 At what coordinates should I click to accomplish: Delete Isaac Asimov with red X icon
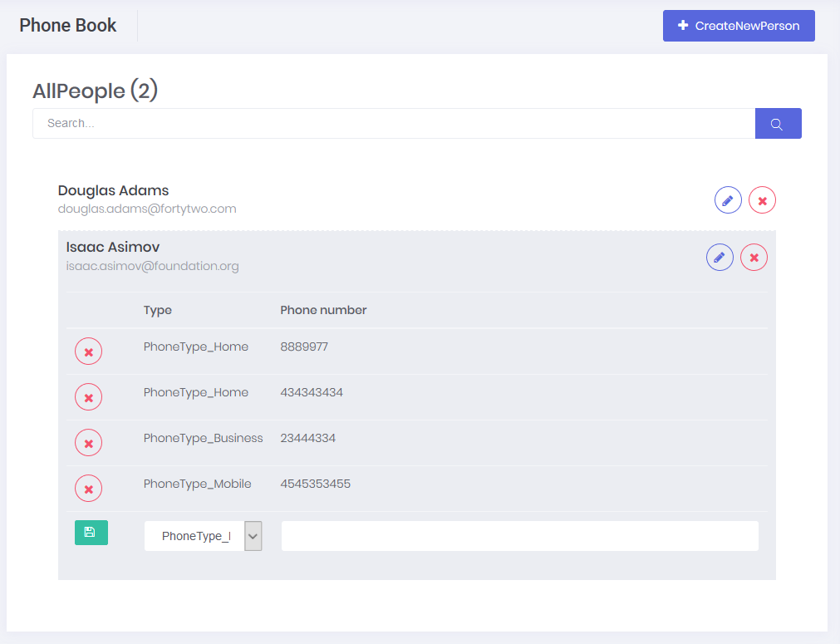754,257
